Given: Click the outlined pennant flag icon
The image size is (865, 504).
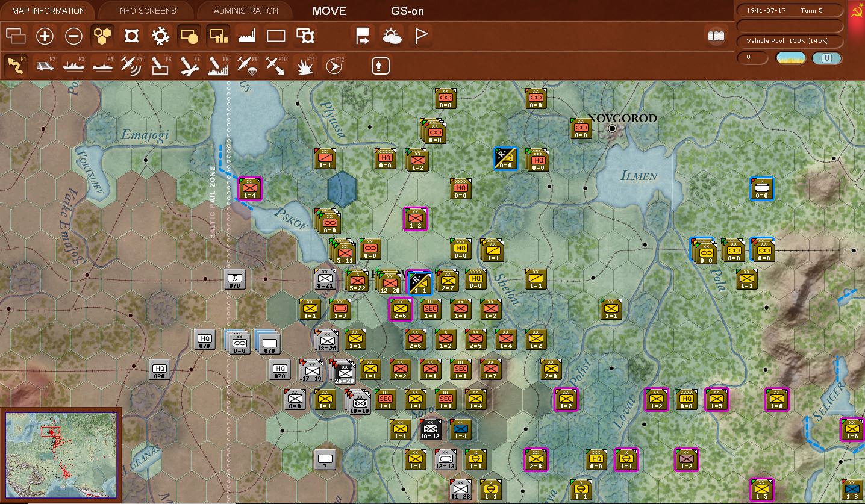Looking at the screenshot, I should [x=421, y=36].
